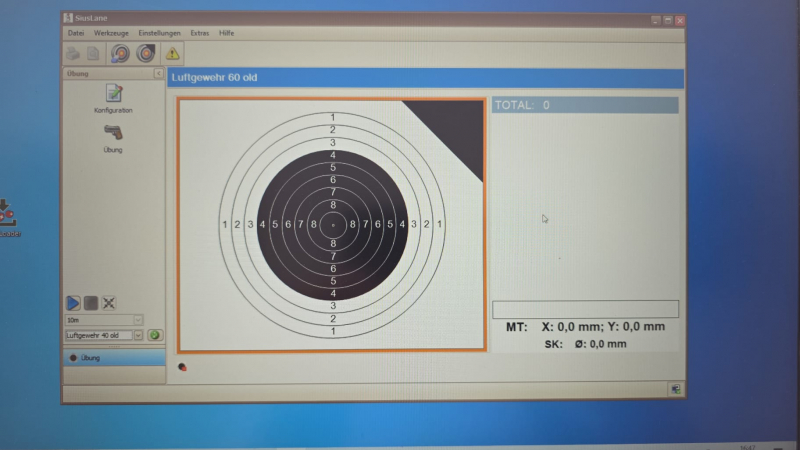
Task: Click the black dot in Übung row
Action: coord(73,358)
